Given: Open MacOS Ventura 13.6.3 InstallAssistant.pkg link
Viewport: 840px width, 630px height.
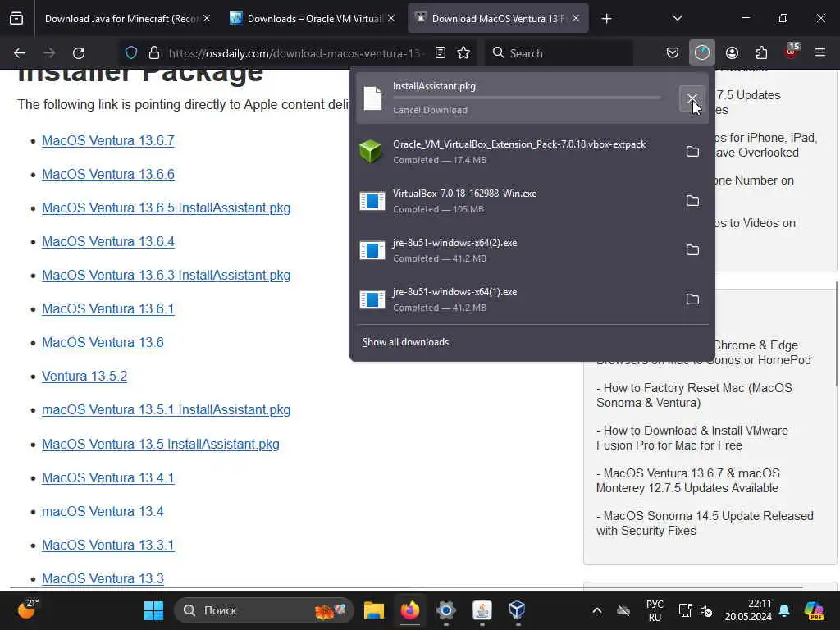Looking at the screenshot, I should (166, 276).
